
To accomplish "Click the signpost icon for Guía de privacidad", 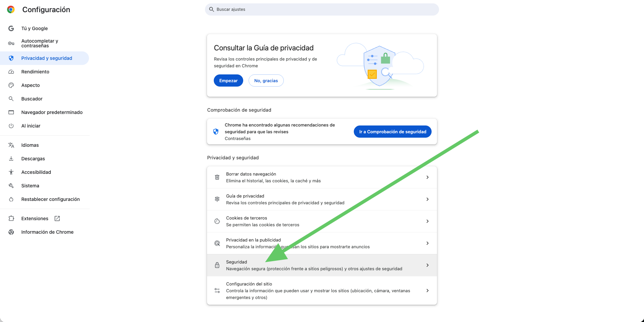I will coord(217,199).
